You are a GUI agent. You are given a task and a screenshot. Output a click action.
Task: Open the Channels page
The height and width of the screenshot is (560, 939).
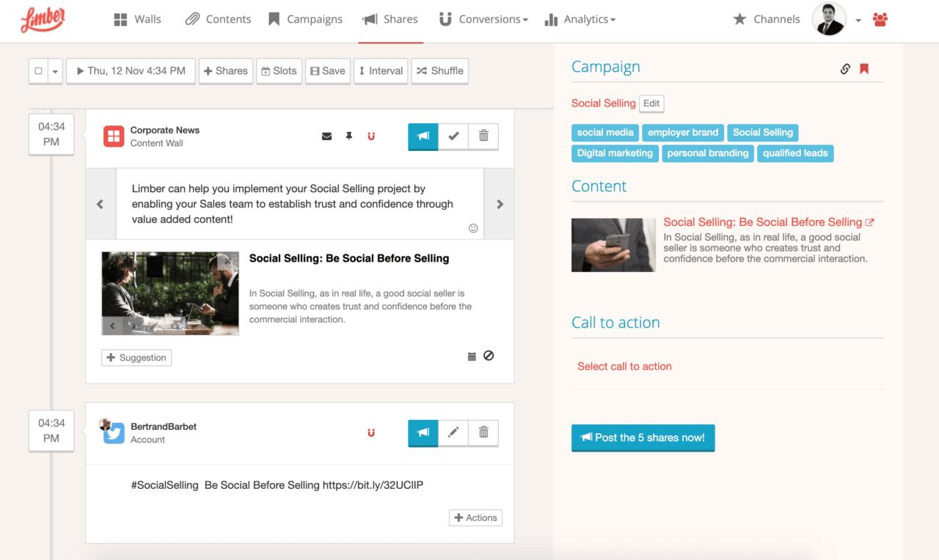tap(767, 19)
